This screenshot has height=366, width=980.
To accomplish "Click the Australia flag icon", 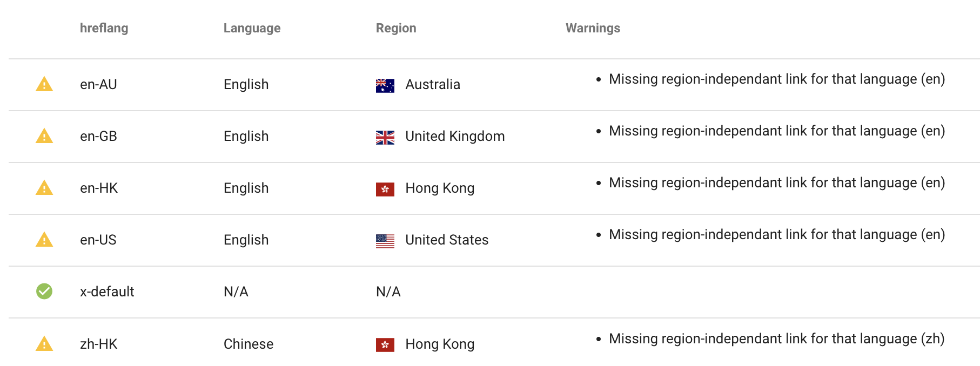I will click(x=385, y=86).
